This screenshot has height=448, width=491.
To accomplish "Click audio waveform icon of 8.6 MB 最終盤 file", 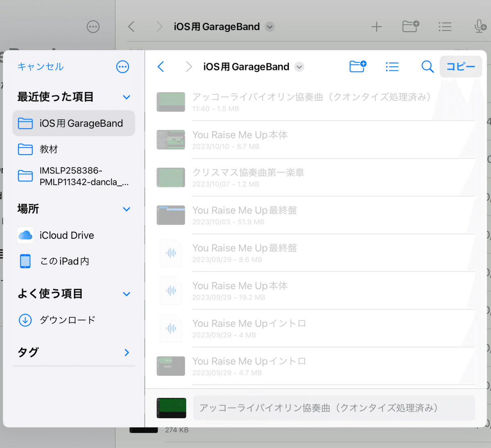I will [x=171, y=253].
